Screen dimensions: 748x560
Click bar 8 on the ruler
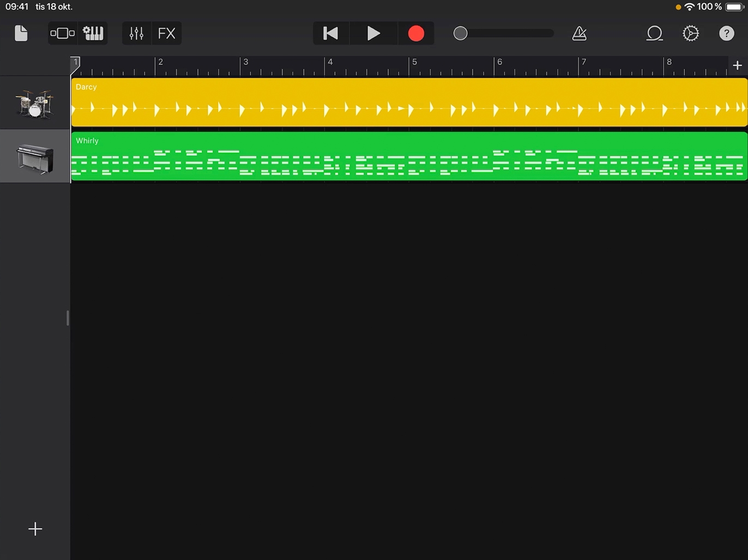coord(669,62)
